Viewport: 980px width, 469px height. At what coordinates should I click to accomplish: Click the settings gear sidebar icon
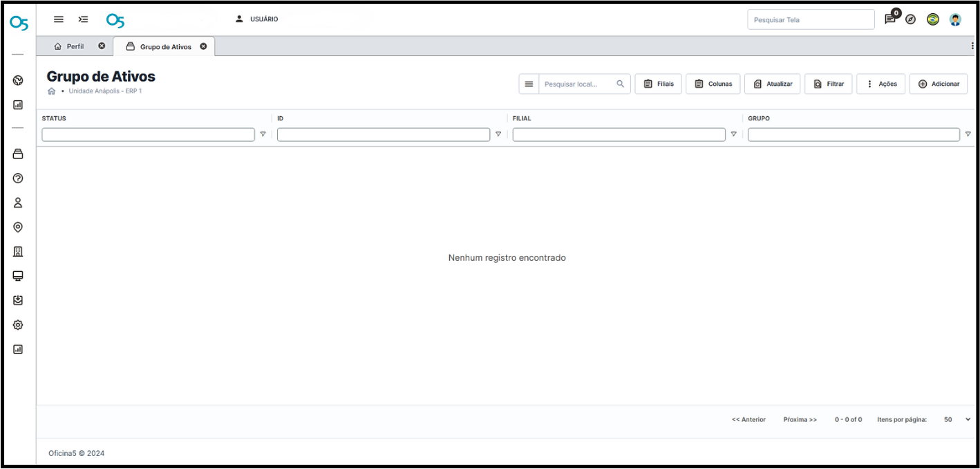point(18,325)
